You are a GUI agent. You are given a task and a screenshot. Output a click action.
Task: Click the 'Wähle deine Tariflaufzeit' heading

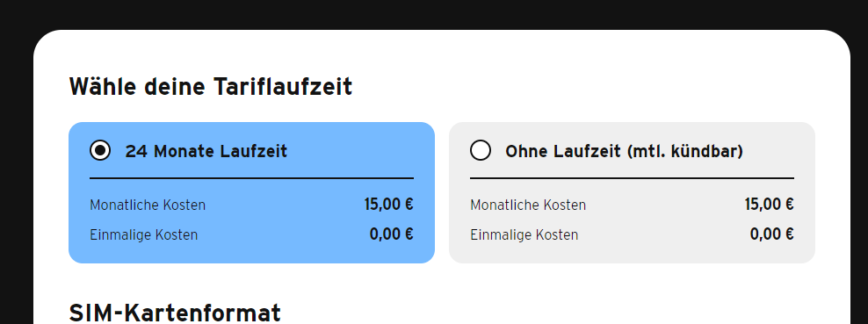click(210, 87)
